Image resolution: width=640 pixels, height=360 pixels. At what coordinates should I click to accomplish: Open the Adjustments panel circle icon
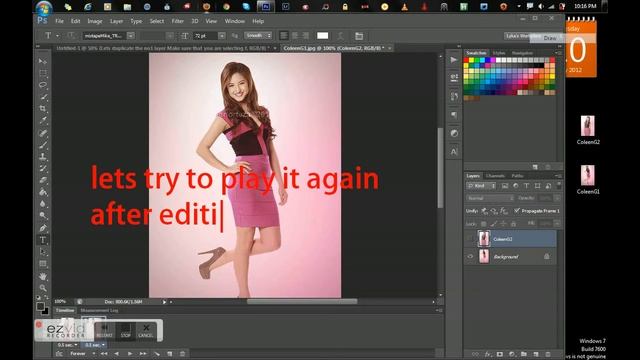coord(454,133)
